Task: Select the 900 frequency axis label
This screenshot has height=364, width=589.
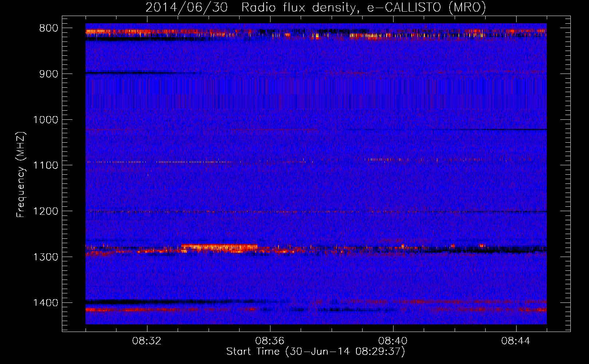Action: coord(48,74)
